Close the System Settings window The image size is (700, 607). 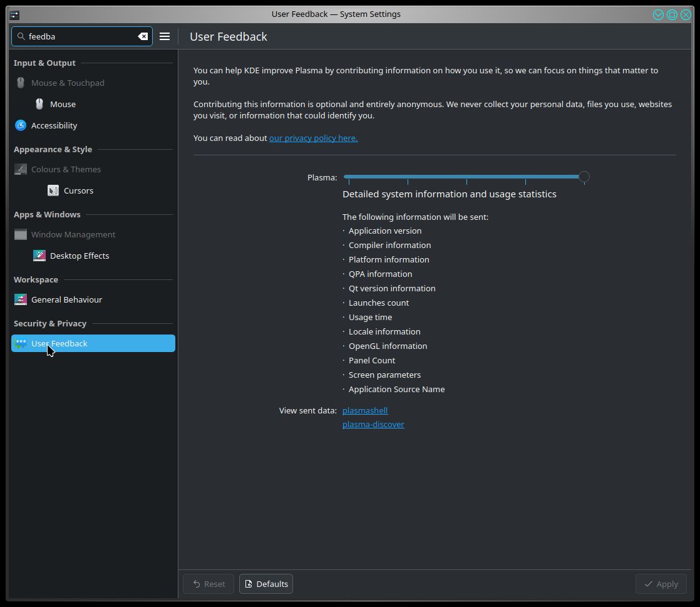686,15
